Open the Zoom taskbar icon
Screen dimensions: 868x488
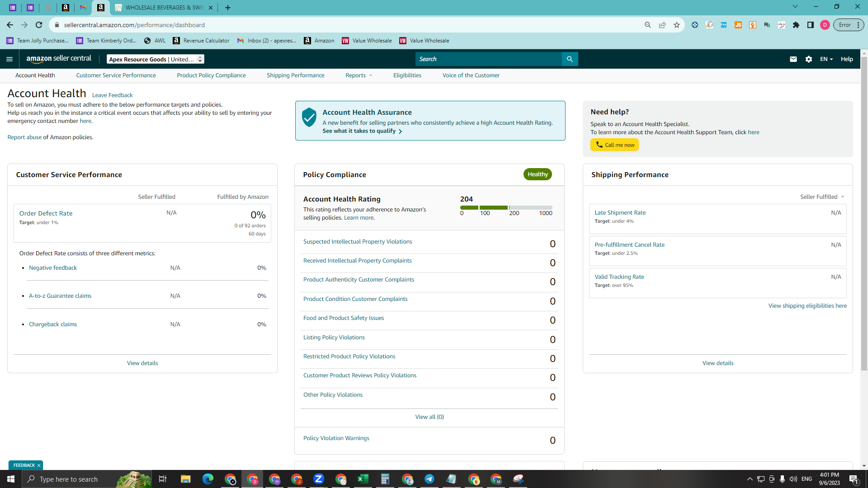319,479
